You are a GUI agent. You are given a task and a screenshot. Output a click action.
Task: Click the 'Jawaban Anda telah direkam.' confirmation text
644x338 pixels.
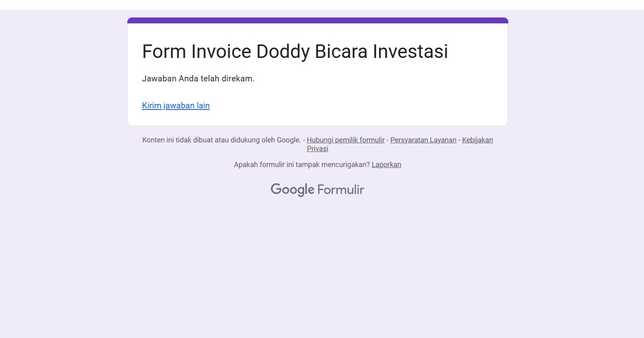click(x=198, y=79)
